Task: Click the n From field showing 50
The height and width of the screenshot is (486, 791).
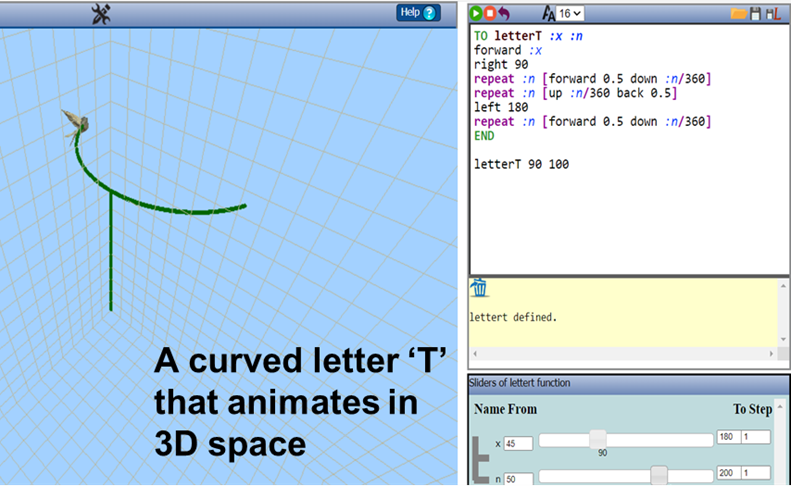Action: (518, 477)
